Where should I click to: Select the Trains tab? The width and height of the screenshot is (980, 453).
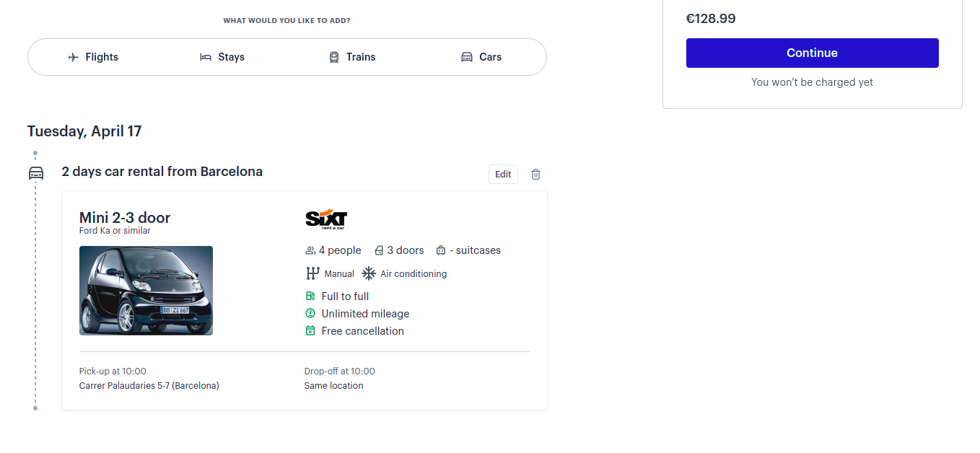tap(352, 57)
